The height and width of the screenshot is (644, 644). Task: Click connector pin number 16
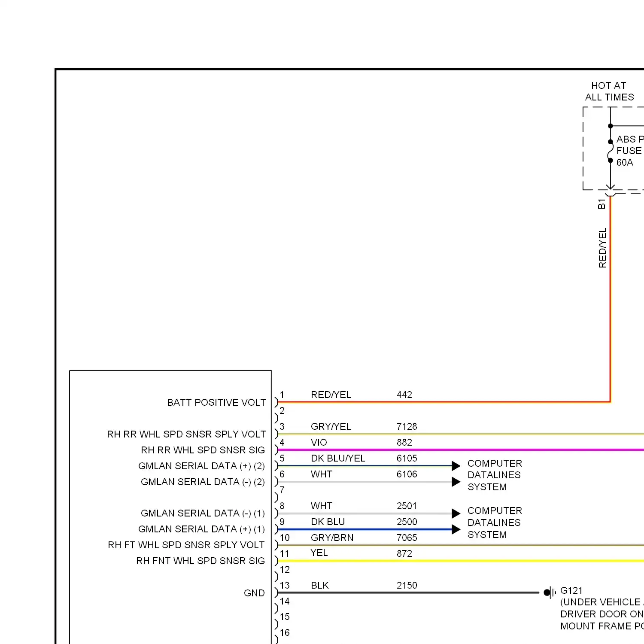(x=285, y=632)
